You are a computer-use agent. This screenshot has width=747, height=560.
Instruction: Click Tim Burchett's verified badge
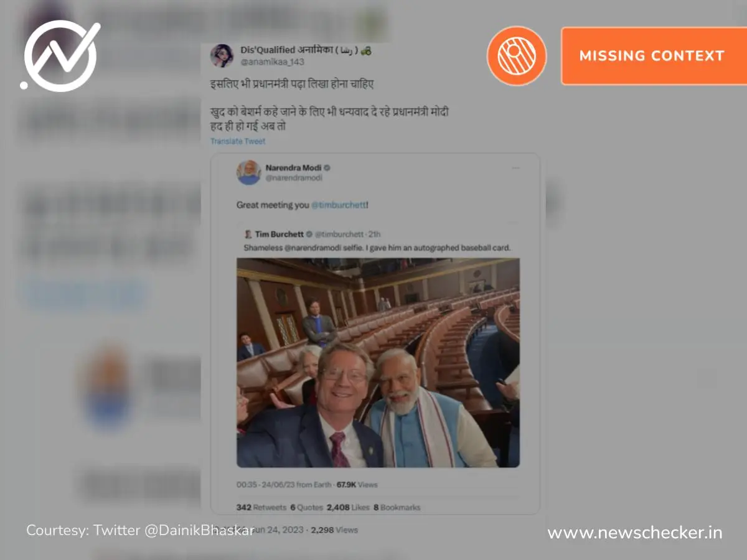coord(309,235)
